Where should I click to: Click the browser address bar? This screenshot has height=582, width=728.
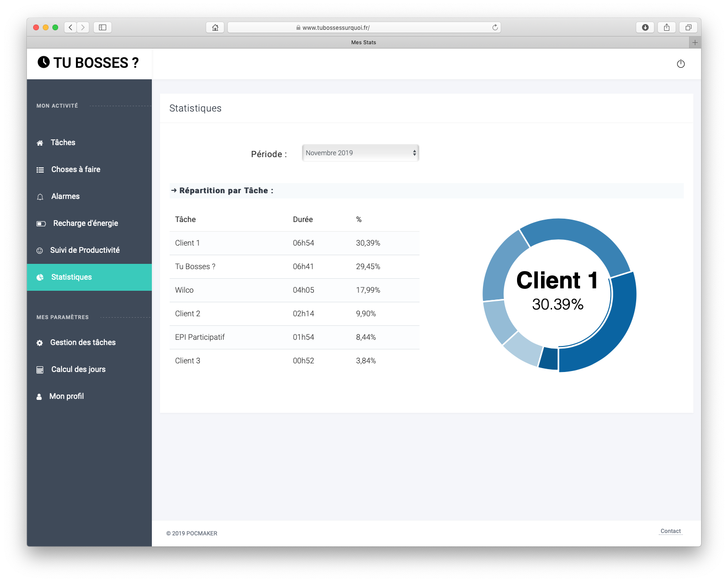click(364, 27)
